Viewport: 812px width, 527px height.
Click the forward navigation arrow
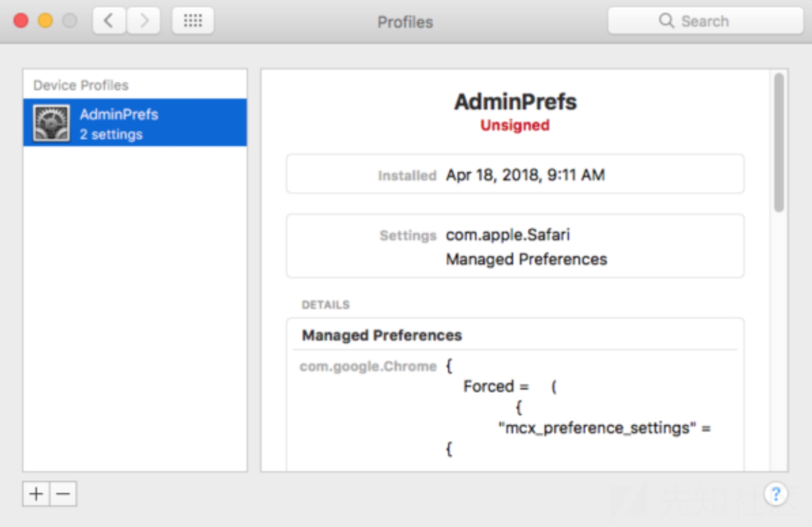[x=144, y=20]
